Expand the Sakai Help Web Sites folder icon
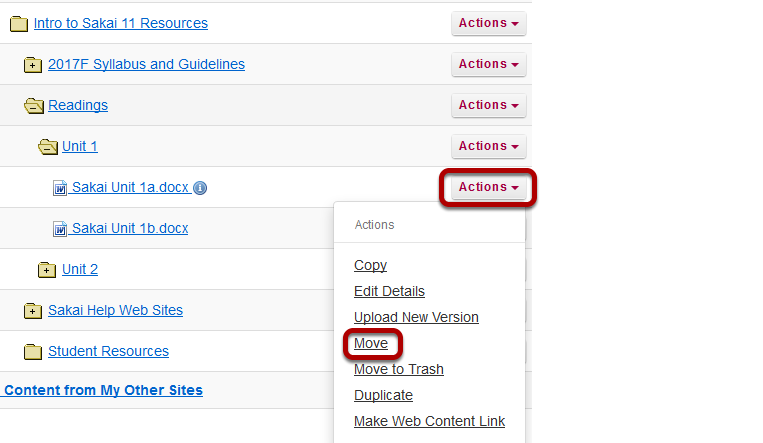763x443 pixels. 33,310
